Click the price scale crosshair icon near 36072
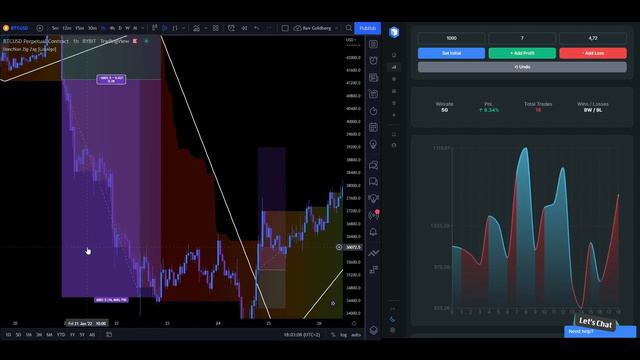Screen dimensions: 640x360 pos(339,247)
